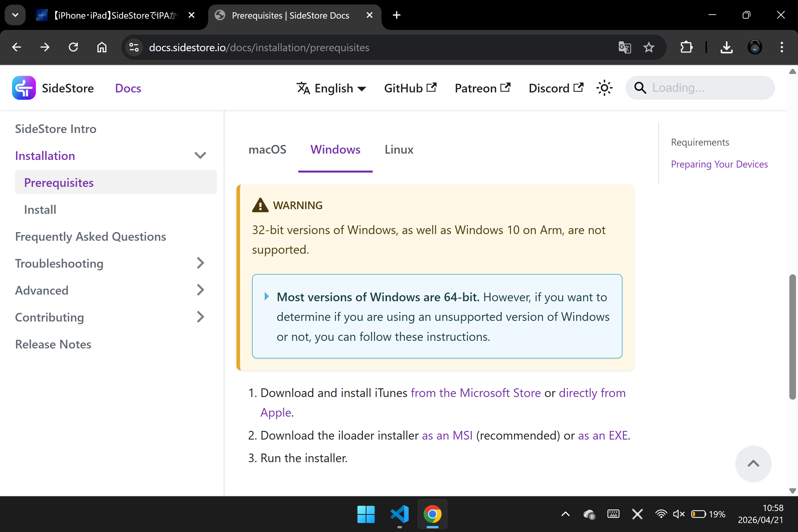
Task: Download iloader 'as an EXE' link
Action: coord(603,436)
